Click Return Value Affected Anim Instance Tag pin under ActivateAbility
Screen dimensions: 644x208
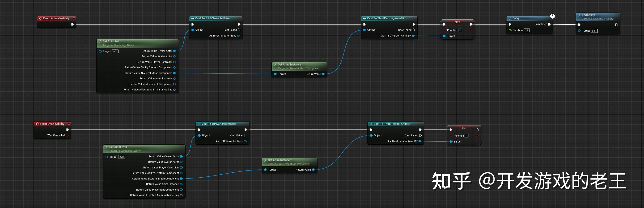pyautogui.click(x=174, y=90)
